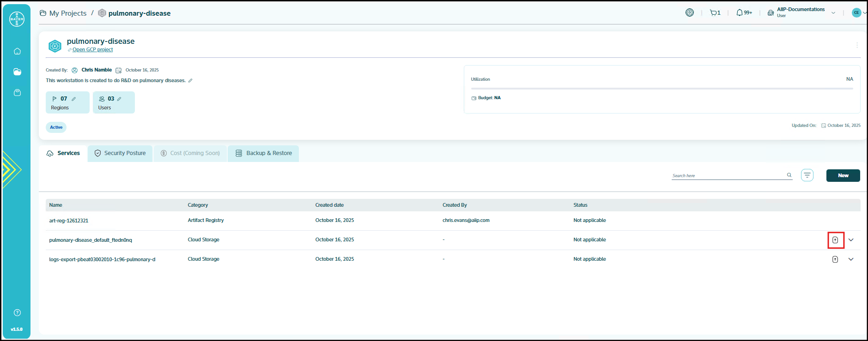Click the help question mark icon

click(17, 313)
